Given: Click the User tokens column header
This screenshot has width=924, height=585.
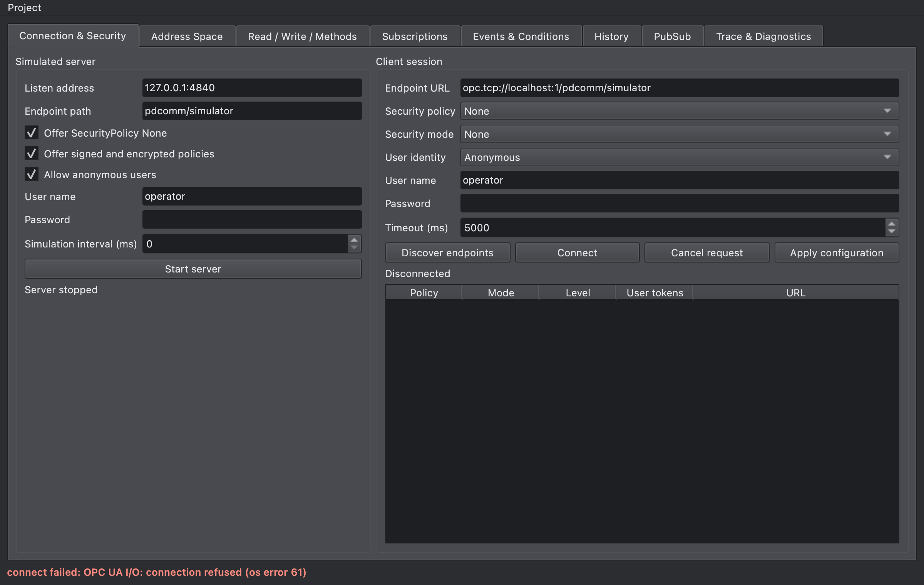Looking at the screenshot, I should coord(654,293).
